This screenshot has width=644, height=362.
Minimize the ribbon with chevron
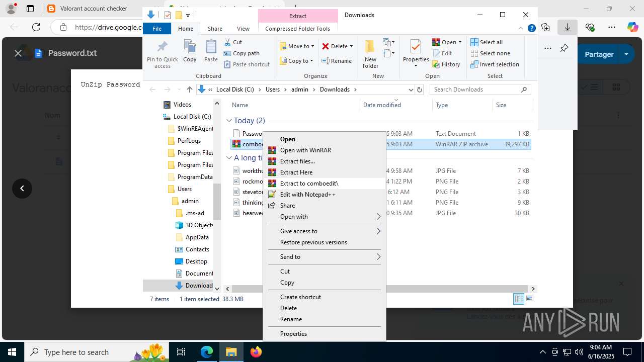click(521, 29)
